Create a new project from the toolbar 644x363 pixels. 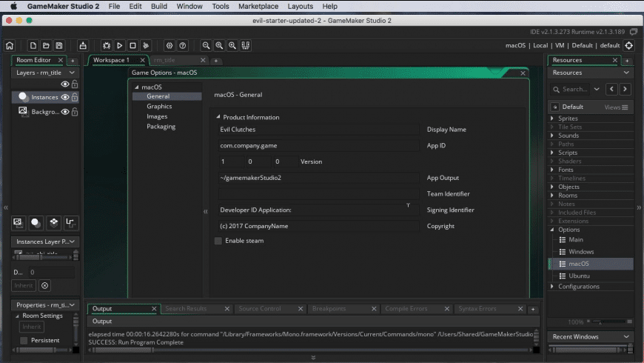[33, 46]
